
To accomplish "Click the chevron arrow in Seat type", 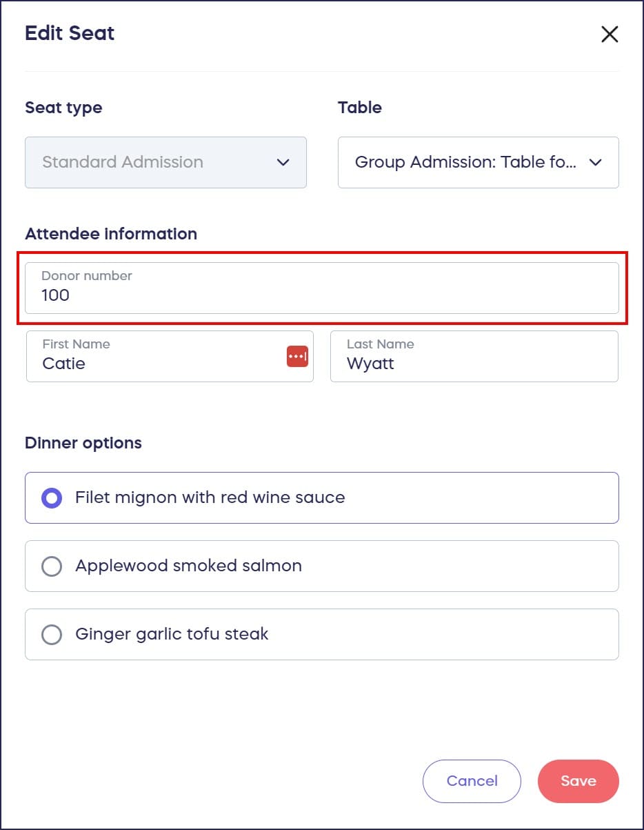I will click(283, 163).
